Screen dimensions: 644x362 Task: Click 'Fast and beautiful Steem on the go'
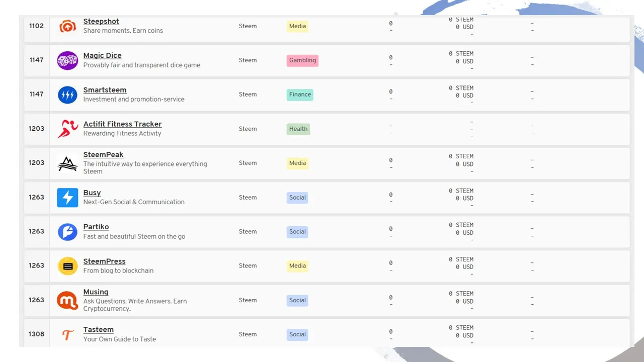click(x=134, y=237)
